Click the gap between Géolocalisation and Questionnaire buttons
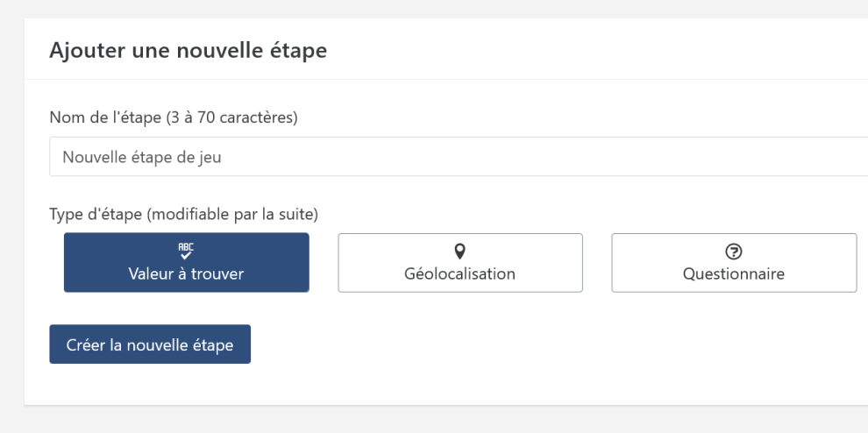Screen dimensions: 868x433 point(597,262)
